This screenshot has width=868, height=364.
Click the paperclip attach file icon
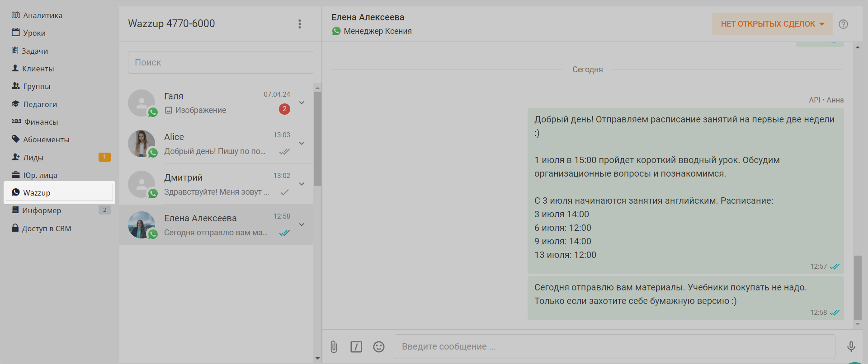tap(334, 347)
